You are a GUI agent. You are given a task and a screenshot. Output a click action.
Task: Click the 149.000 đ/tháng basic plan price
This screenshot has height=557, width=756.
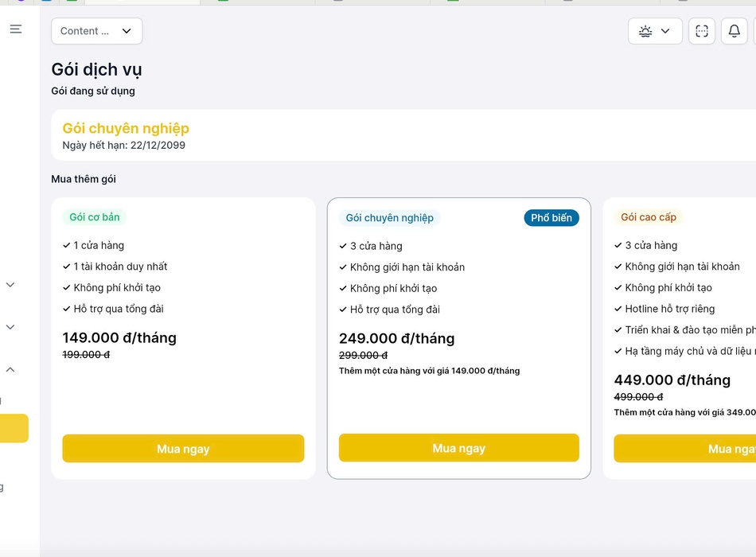tap(119, 337)
